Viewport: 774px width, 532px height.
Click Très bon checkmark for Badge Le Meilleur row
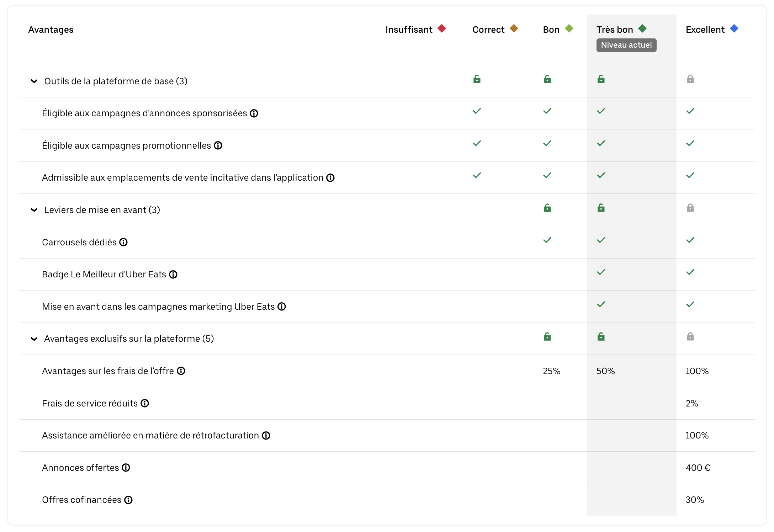(601, 272)
